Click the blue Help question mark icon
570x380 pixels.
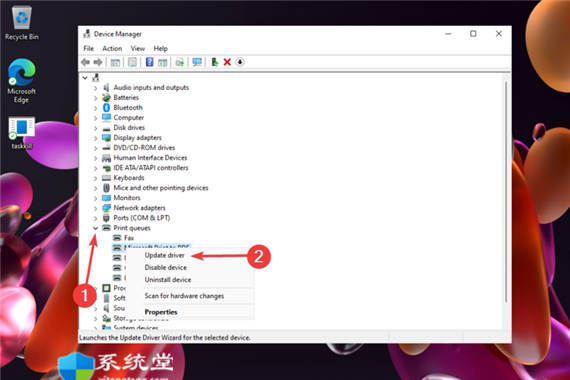click(149, 62)
